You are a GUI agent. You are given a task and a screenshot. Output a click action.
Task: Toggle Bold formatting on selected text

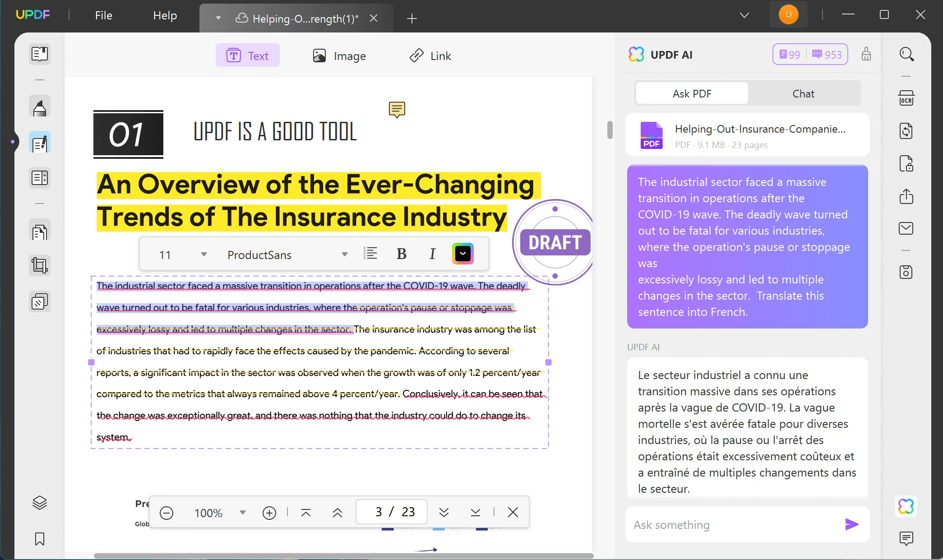pos(401,253)
